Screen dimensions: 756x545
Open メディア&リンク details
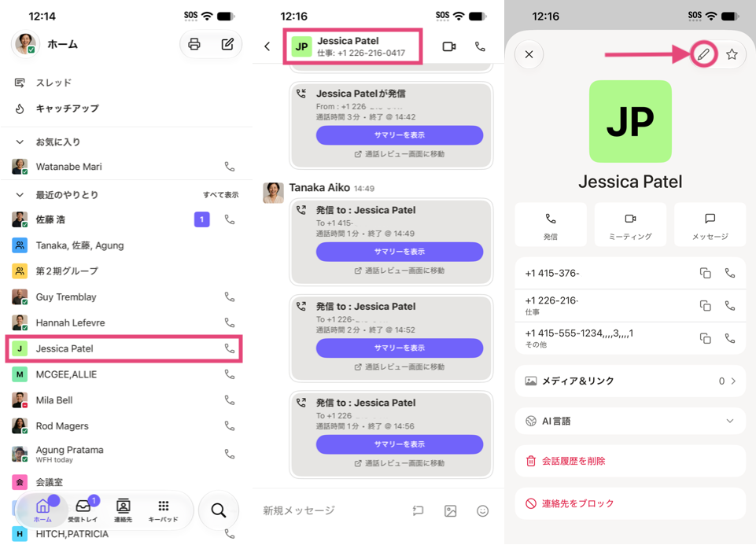click(x=630, y=381)
